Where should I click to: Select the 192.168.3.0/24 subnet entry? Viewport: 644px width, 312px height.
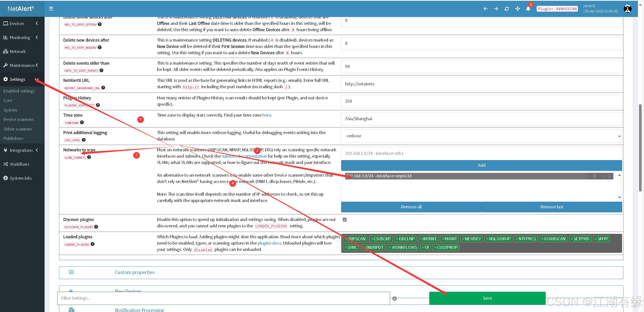point(479,176)
